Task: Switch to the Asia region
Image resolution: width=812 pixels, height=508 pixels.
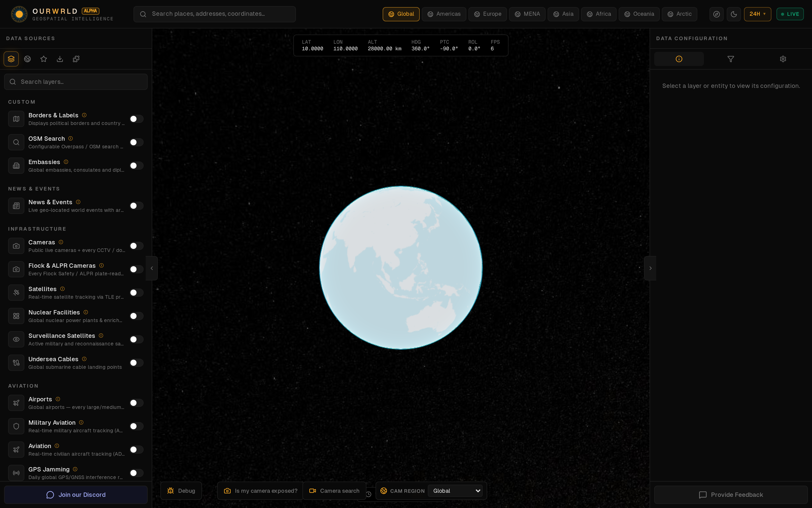Action: pyautogui.click(x=563, y=14)
